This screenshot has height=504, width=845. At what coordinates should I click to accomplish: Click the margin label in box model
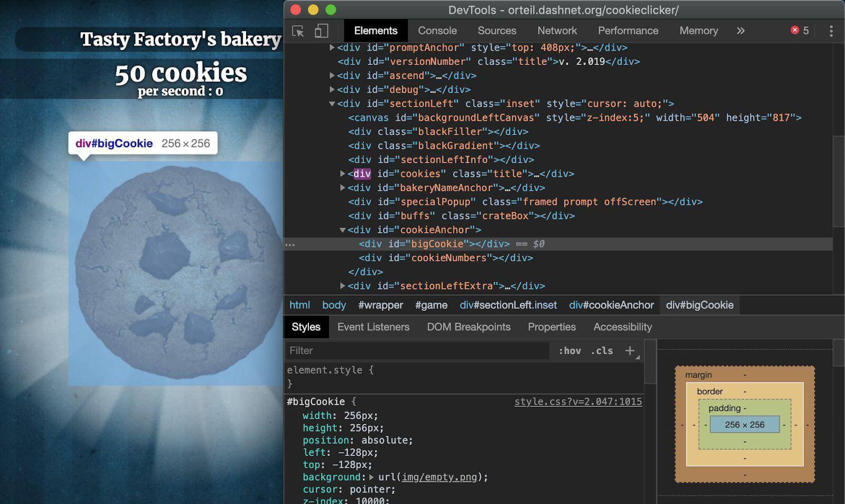698,375
